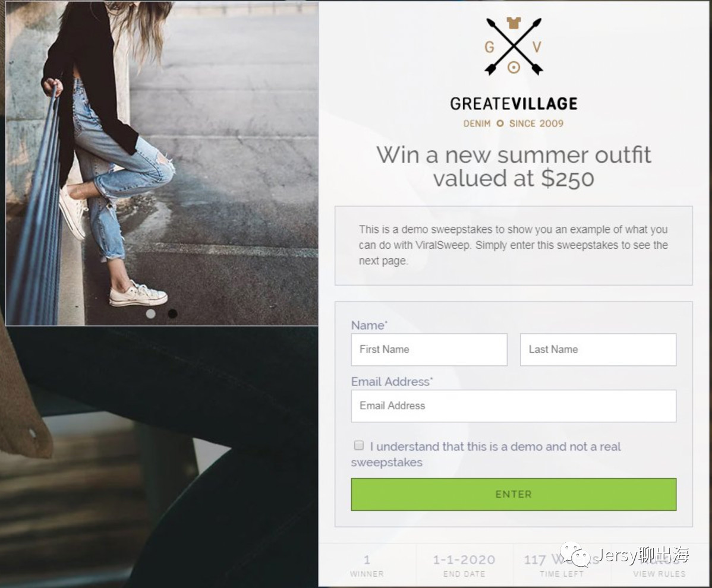Image resolution: width=712 pixels, height=588 pixels.
Task: Tick the demo sweepstakes acknowledgment checkbox
Action: (359, 445)
